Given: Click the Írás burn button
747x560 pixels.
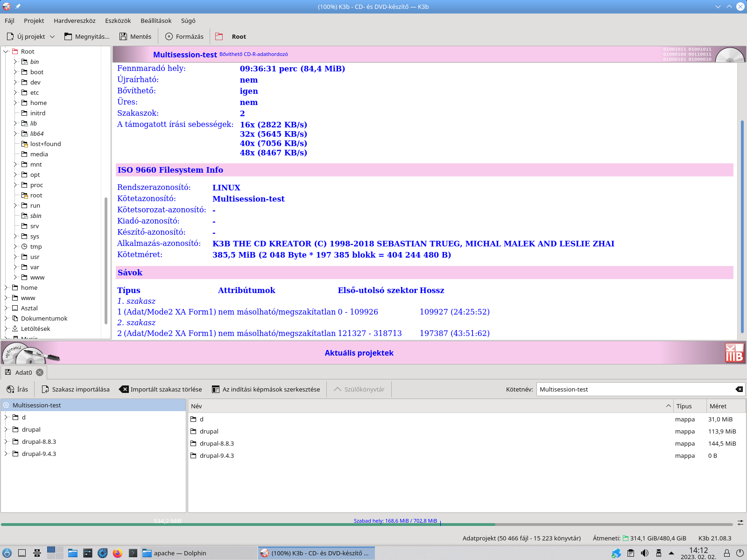Looking at the screenshot, I should pos(17,389).
